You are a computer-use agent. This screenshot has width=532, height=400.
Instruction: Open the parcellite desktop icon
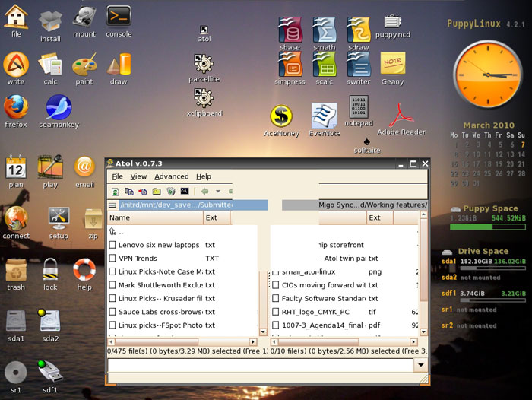[204, 68]
